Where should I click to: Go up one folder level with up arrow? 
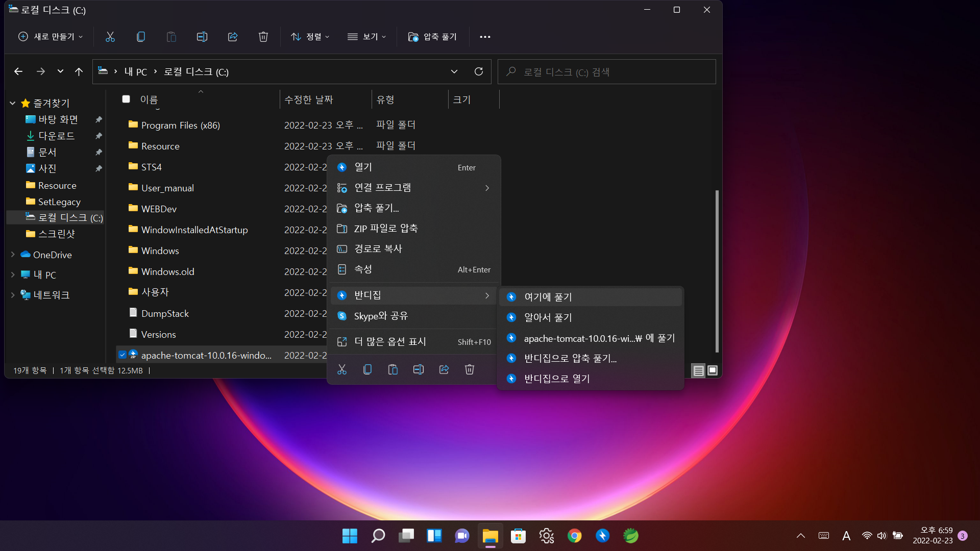pos(79,71)
